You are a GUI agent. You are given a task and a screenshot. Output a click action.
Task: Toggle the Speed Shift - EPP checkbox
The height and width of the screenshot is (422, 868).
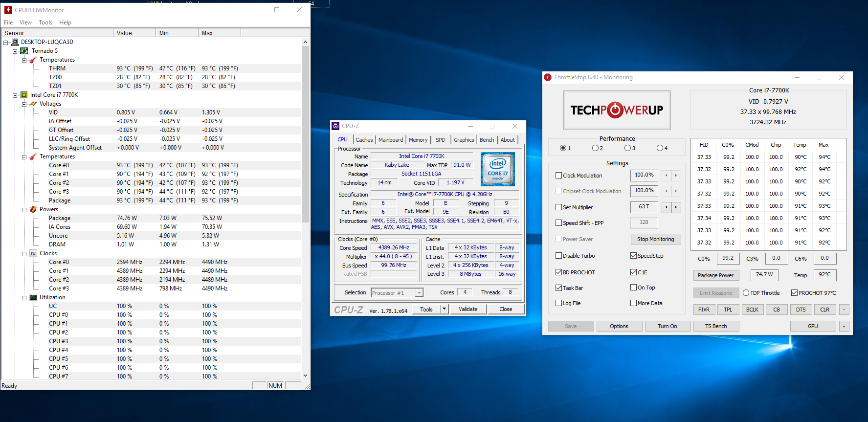point(558,223)
